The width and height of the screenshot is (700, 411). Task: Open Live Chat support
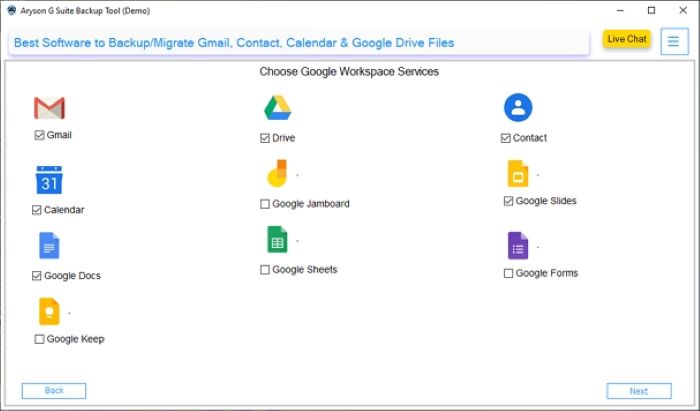click(x=627, y=39)
